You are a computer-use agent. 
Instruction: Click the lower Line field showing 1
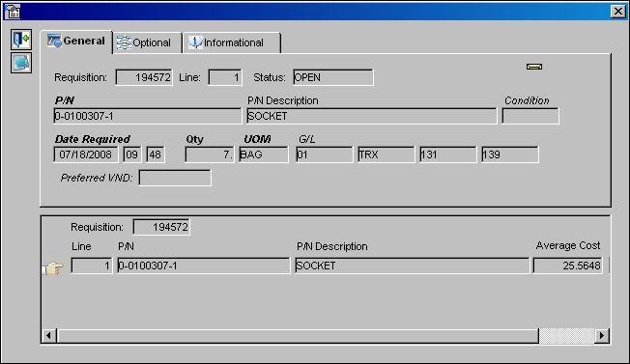tap(92, 266)
